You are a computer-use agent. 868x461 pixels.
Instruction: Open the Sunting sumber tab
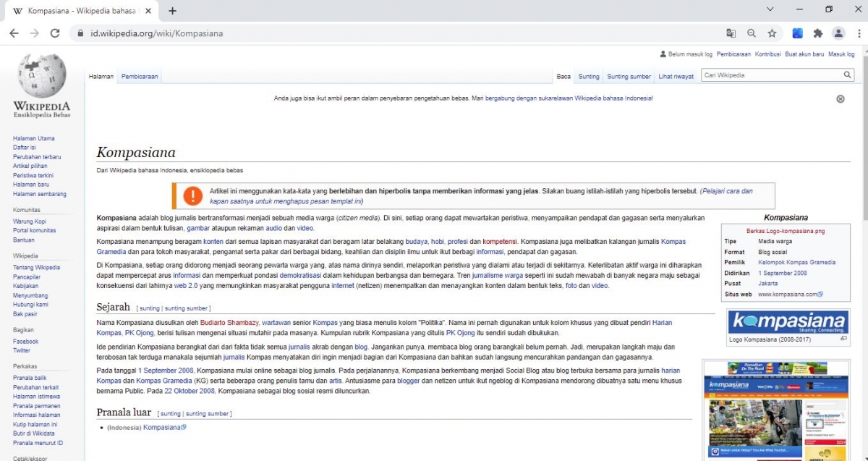coord(629,76)
